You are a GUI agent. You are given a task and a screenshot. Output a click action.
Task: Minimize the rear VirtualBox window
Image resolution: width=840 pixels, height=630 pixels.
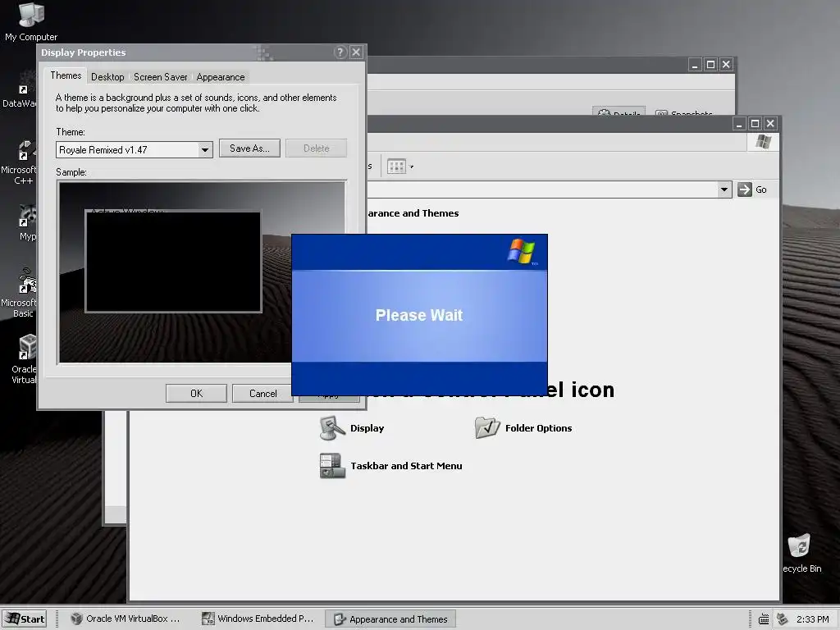[695, 65]
